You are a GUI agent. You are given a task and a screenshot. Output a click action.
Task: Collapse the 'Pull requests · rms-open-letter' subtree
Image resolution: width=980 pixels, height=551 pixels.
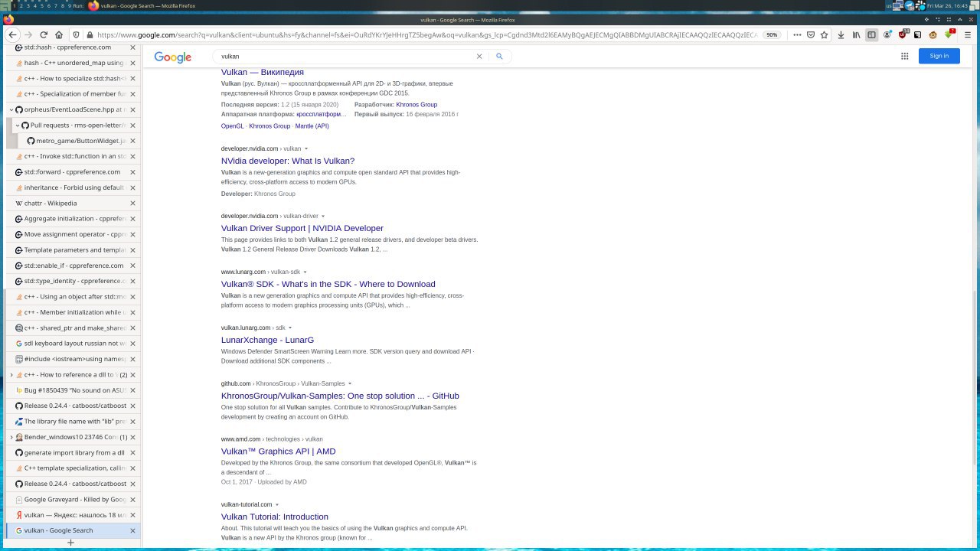pos(18,126)
